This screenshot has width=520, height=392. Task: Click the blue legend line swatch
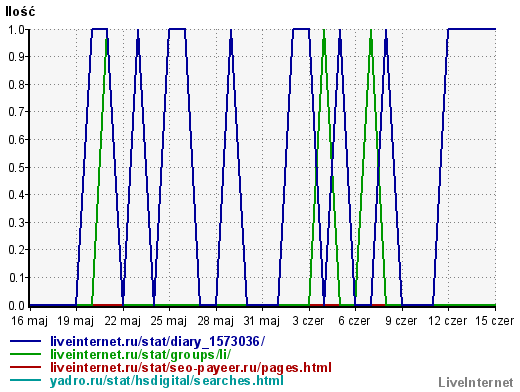coord(25,341)
